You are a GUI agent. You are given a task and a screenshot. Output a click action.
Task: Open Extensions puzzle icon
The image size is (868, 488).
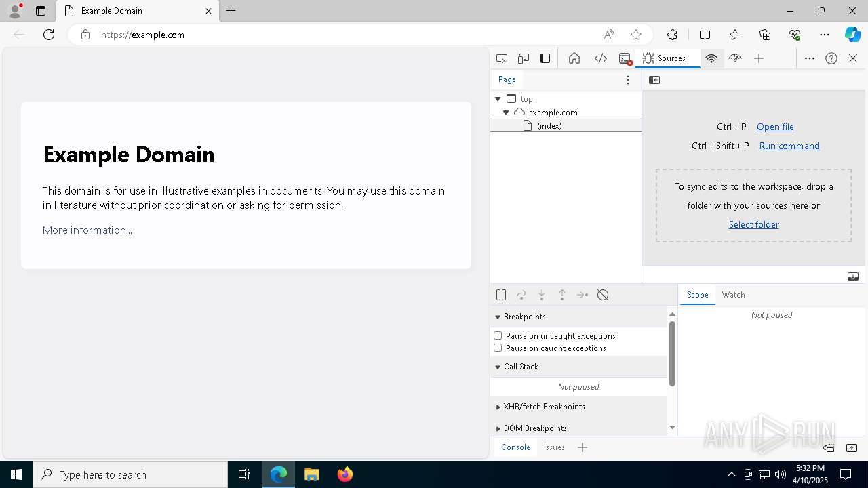tap(672, 35)
